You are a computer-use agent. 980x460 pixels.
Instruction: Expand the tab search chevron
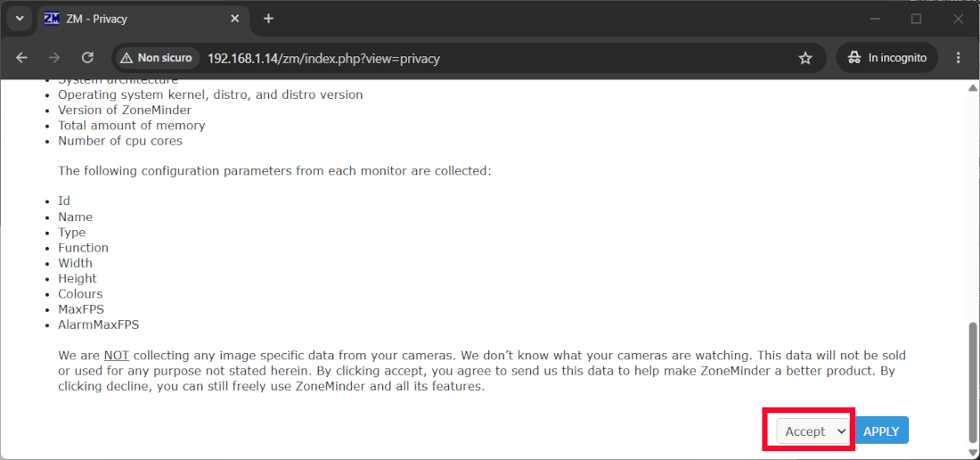pos(20,19)
